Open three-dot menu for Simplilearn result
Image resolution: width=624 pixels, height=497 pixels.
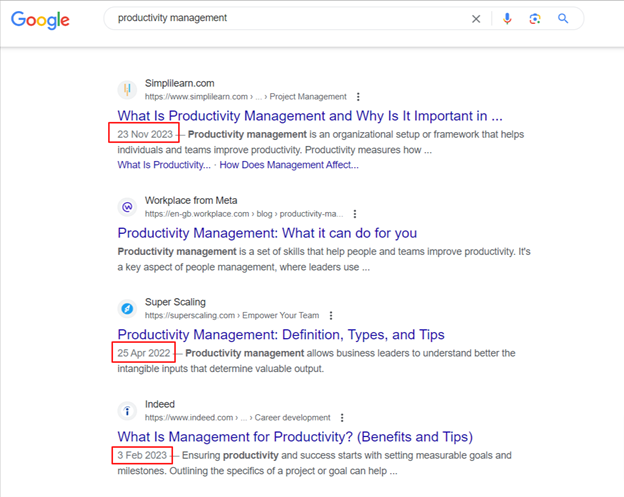tap(358, 97)
